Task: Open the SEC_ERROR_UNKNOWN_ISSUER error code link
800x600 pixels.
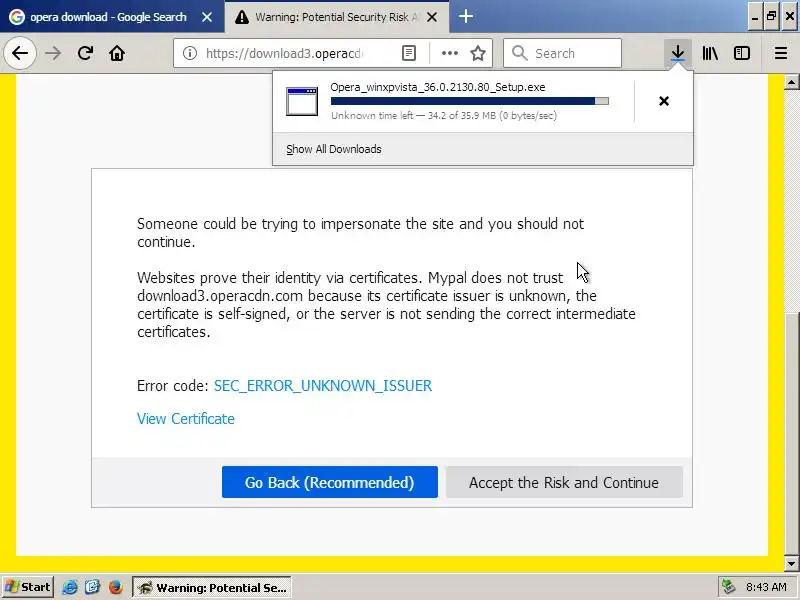Action: 323,386
